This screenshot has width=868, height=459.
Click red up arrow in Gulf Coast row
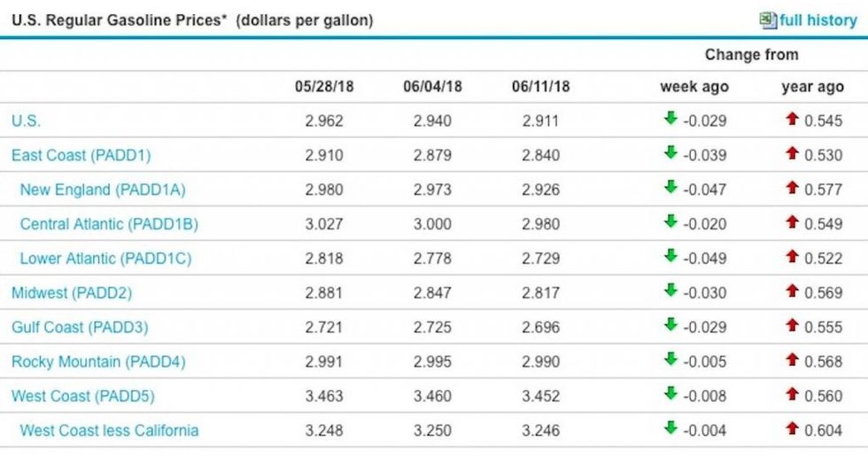(792, 325)
